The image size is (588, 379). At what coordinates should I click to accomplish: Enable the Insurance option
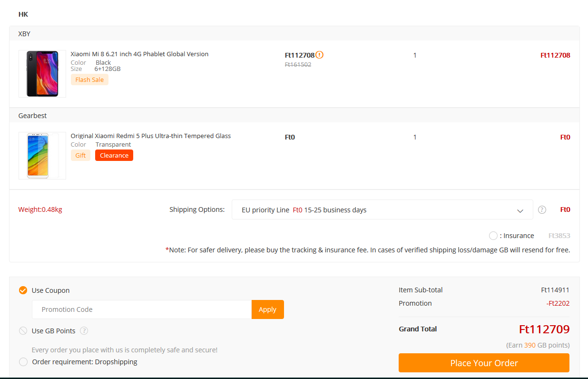point(493,236)
